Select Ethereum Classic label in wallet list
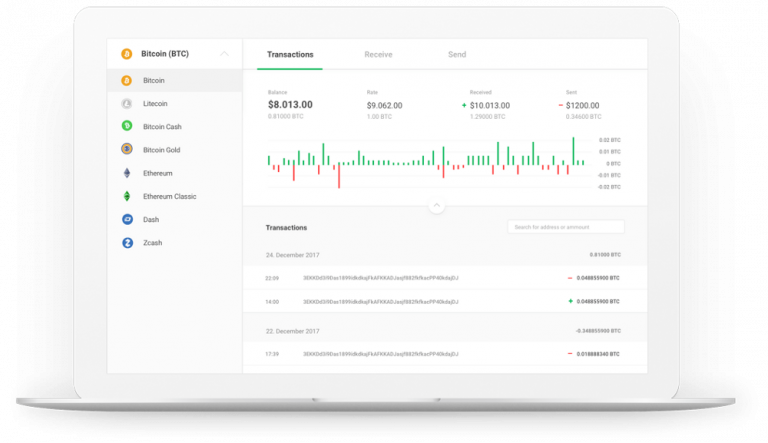Viewport: 768px width, 443px height. click(169, 196)
